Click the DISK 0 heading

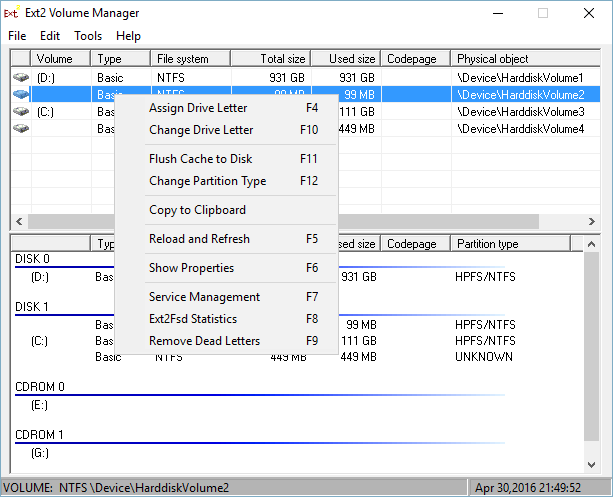pyautogui.click(x=32, y=259)
